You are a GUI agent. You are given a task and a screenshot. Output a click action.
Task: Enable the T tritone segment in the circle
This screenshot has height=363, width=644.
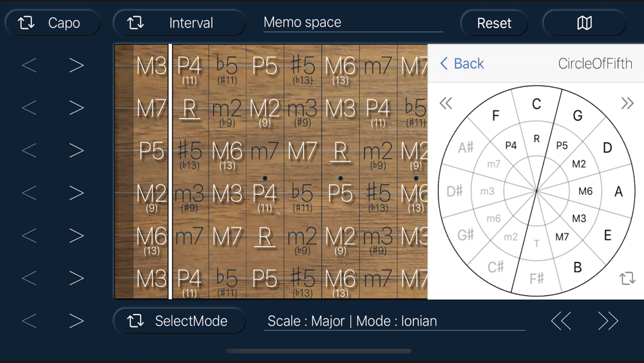point(536,244)
